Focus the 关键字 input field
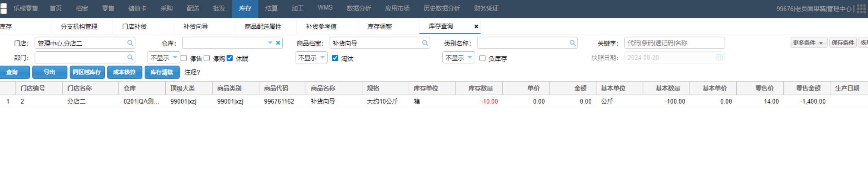Viewport: 868px width, 188px height. click(x=674, y=43)
